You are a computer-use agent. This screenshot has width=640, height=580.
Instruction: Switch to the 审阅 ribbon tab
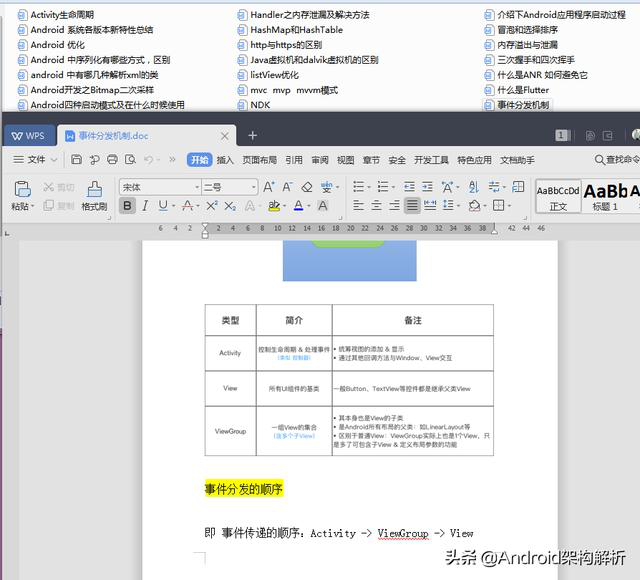click(320, 160)
